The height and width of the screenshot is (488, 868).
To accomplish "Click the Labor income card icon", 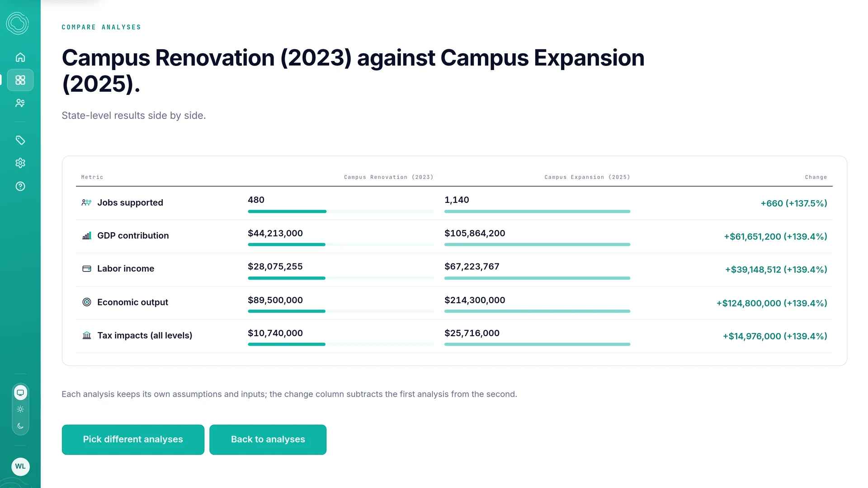I will [x=86, y=269].
